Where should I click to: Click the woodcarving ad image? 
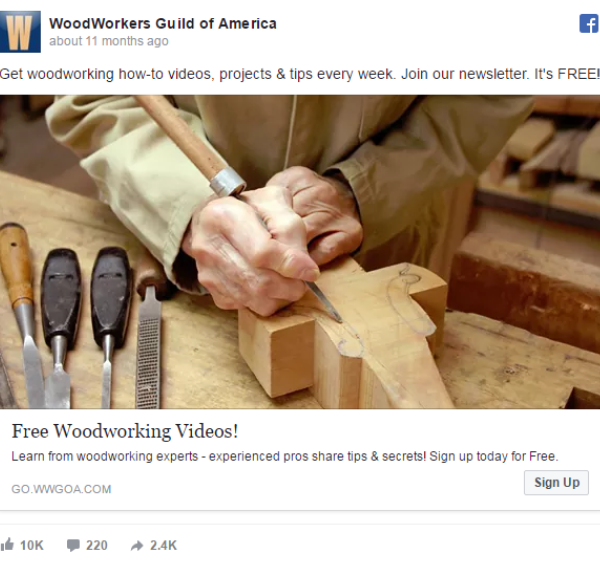[x=300, y=252]
